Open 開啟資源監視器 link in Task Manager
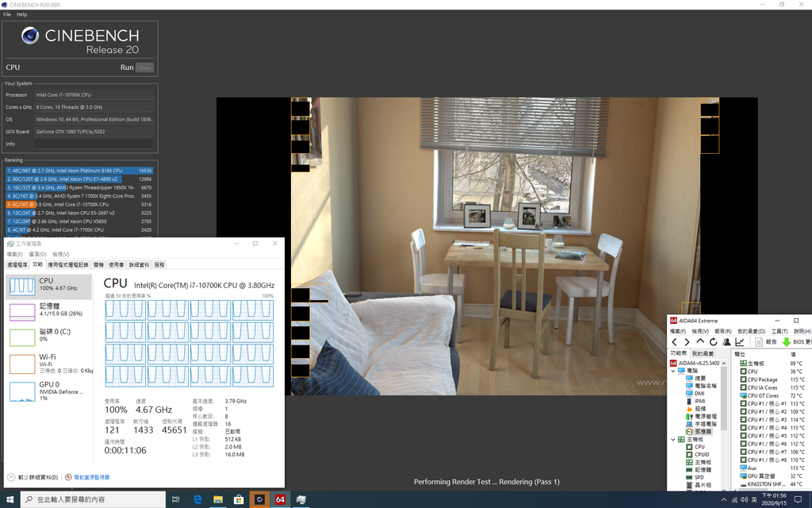This screenshot has height=508, width=812. coord(92,477)
